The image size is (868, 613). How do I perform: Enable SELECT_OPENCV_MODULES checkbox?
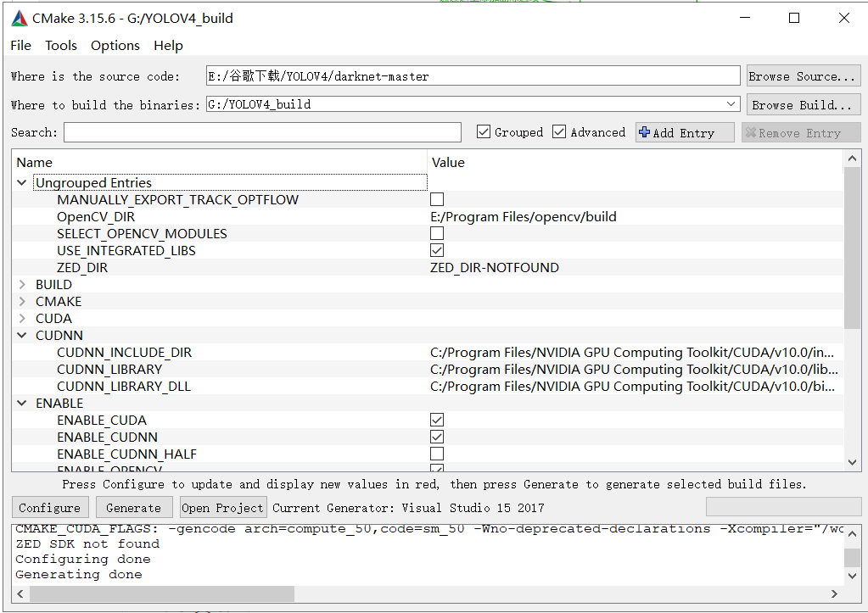point(437,233)
